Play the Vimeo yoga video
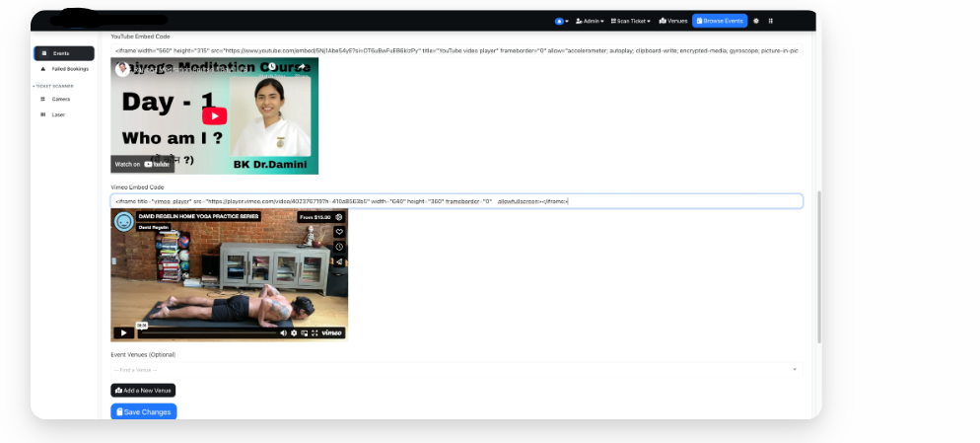The image size is (980, 443). [x=123, y=332]
